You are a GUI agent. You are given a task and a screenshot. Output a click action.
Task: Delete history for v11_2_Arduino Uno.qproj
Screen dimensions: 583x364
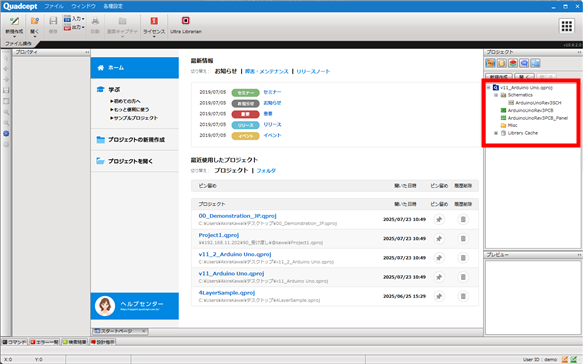pos(463,258)
